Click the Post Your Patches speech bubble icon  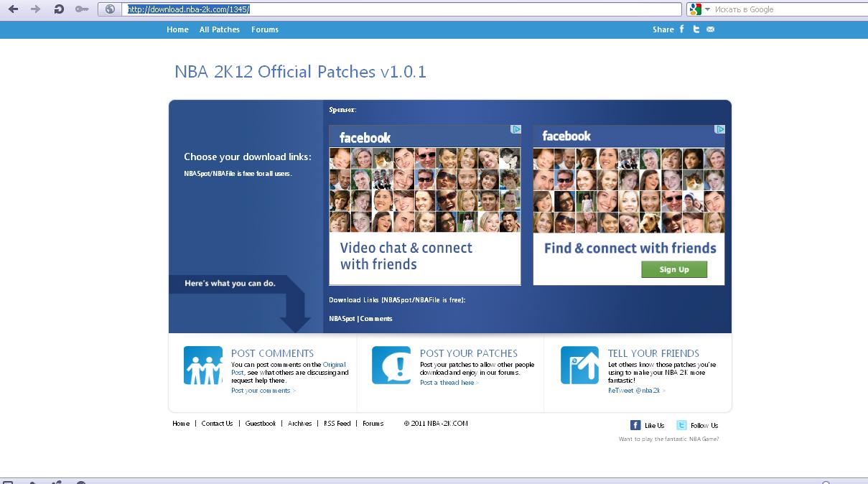pyautogui.click(x=391, y=366)
